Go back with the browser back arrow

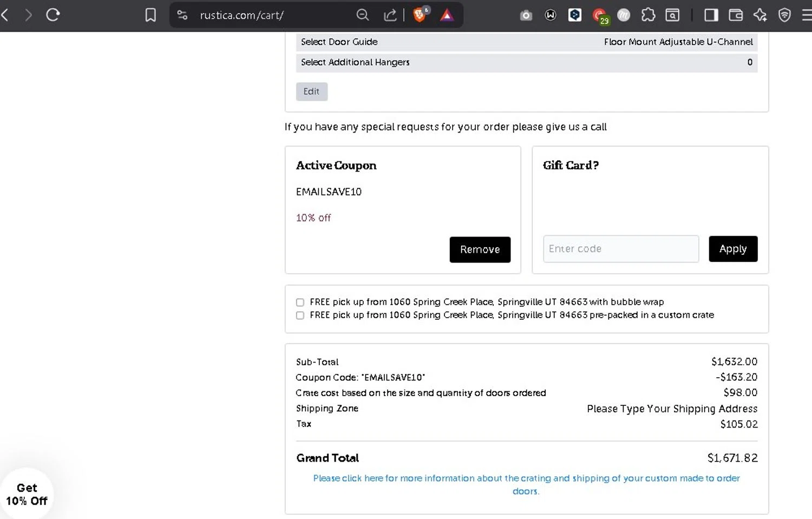click(x=5, y=15)
